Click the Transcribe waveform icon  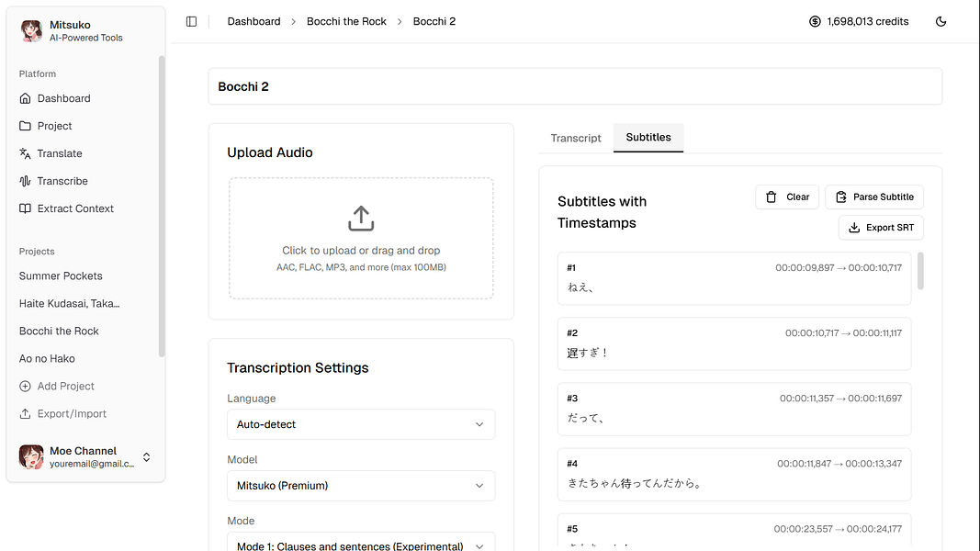[x=25, y=181]
